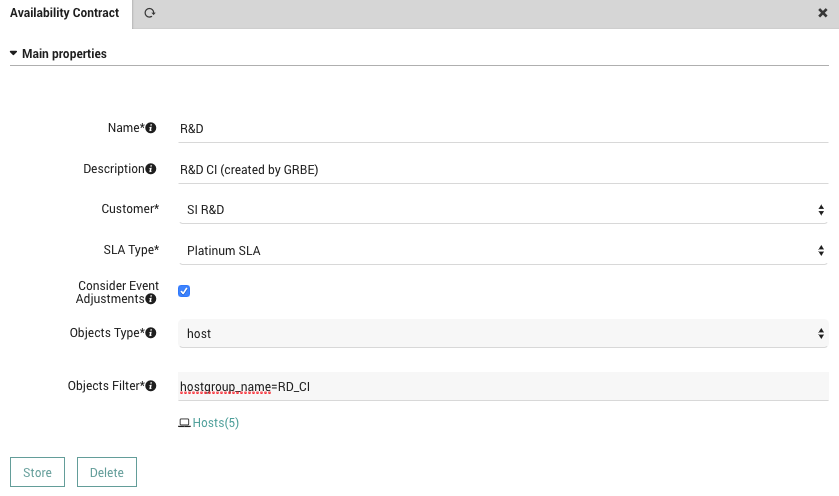Click into the Name input field
The image size is (839, 496).
503,129
